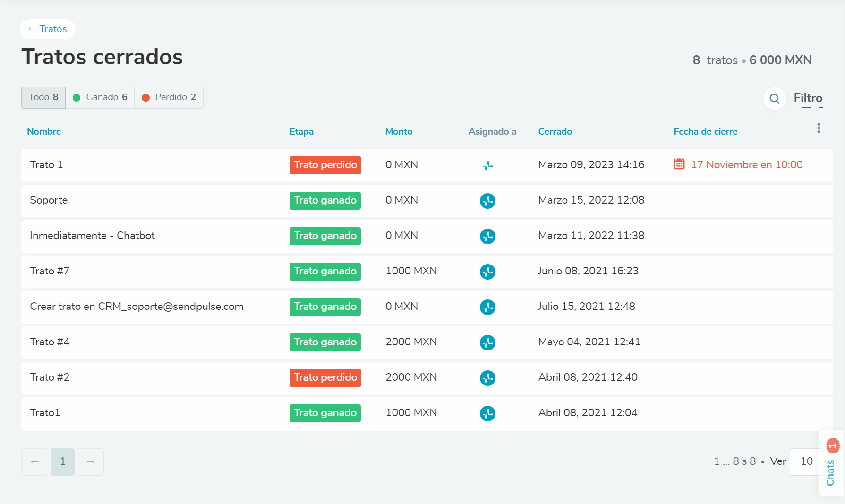
Task: Open the rows per page 10 dropdown
Action: tap(806, 461)
